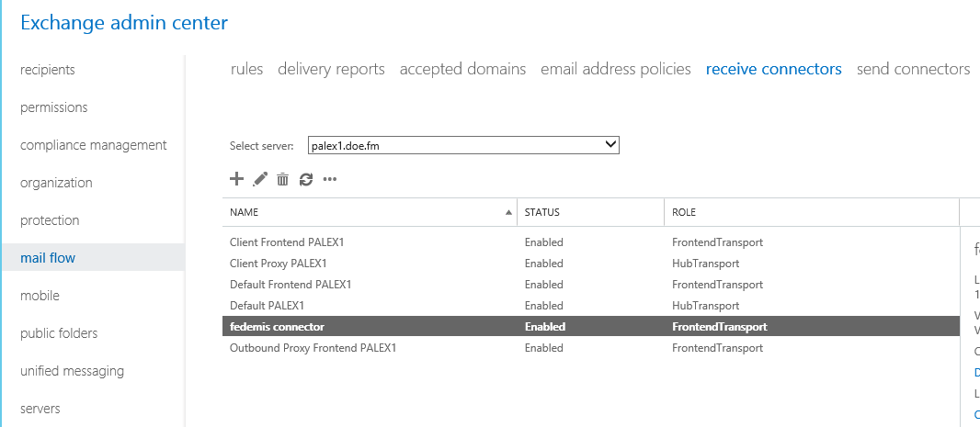Select the Default PALEX1 connector row
The width and height of the screenshot is (980, 427).
point(267,306)
